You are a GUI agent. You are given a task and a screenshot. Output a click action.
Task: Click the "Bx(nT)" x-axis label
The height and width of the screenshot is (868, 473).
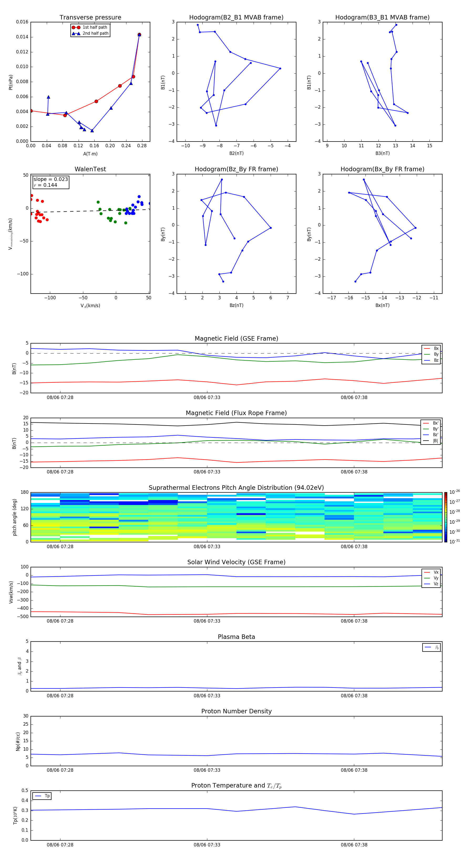(382, 305)
